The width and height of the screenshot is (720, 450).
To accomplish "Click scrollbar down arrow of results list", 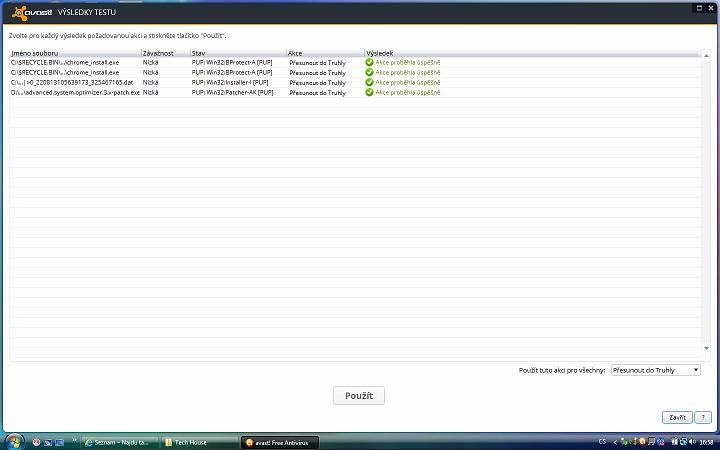I will 706,349.
